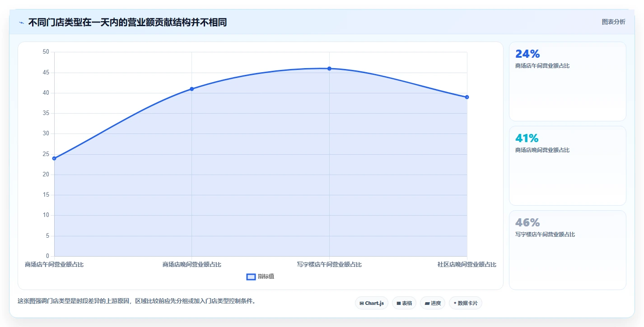Click the card label 商场店午间营业额占比 under 24%

[542, 66]
